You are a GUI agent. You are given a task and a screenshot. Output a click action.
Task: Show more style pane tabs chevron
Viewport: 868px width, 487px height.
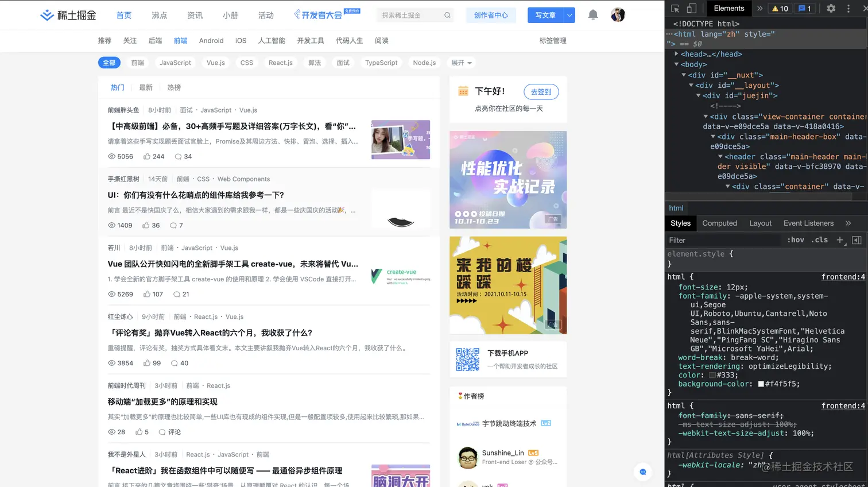click(x=848, y=223)
